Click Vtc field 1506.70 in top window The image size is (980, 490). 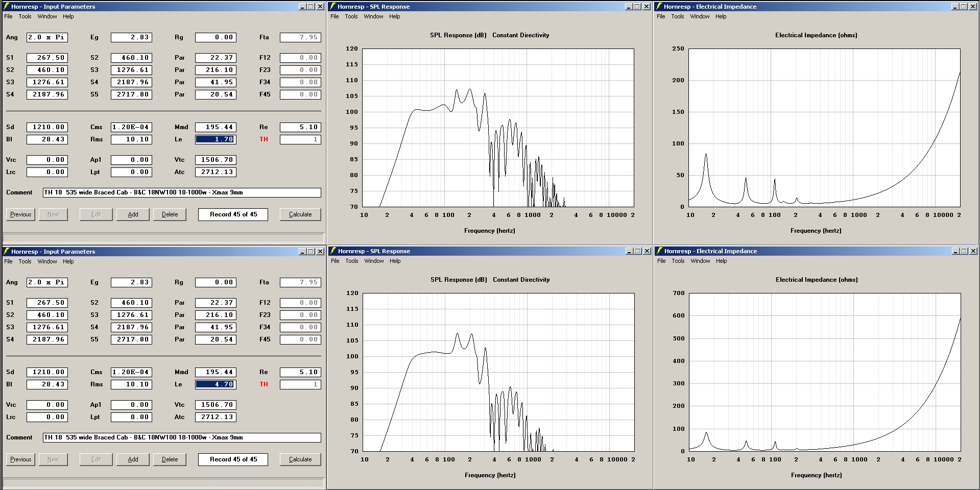[x=216, y=160]
